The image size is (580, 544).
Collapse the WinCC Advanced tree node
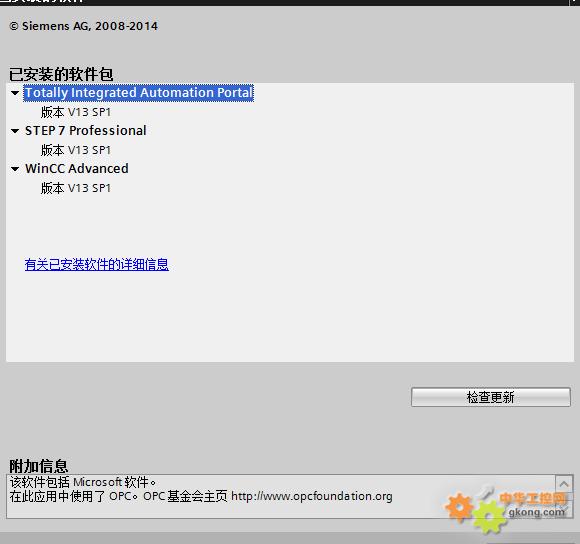pos(15,169)
